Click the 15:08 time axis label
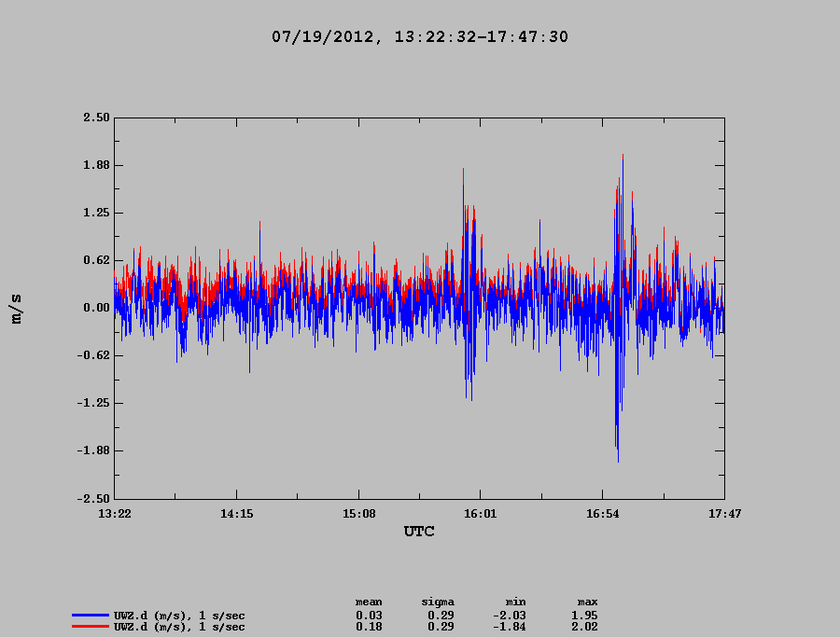This screenshot has height=637, width=840. tap(359, 514)
